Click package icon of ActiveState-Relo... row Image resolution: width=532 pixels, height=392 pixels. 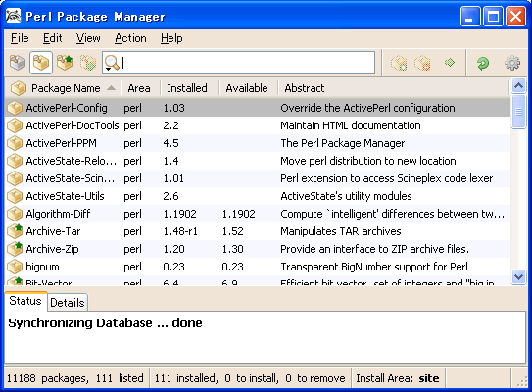click(x=15, y=161)
